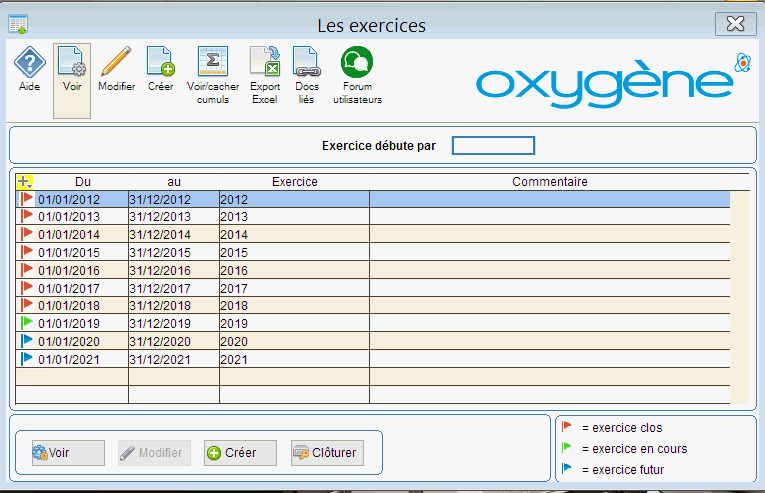Select the Modifier pencil toolbar icon
765x493 pixels.
tap(116, 69)
